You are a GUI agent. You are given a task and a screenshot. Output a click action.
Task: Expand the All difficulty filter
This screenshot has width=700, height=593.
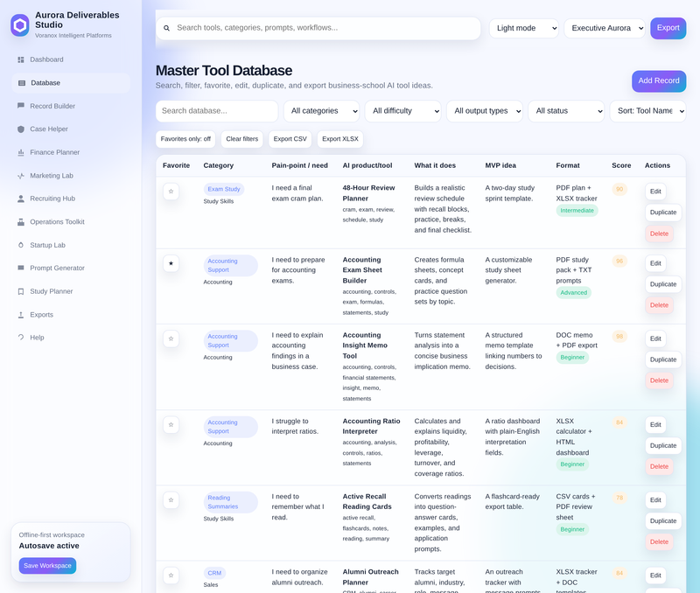403,111
